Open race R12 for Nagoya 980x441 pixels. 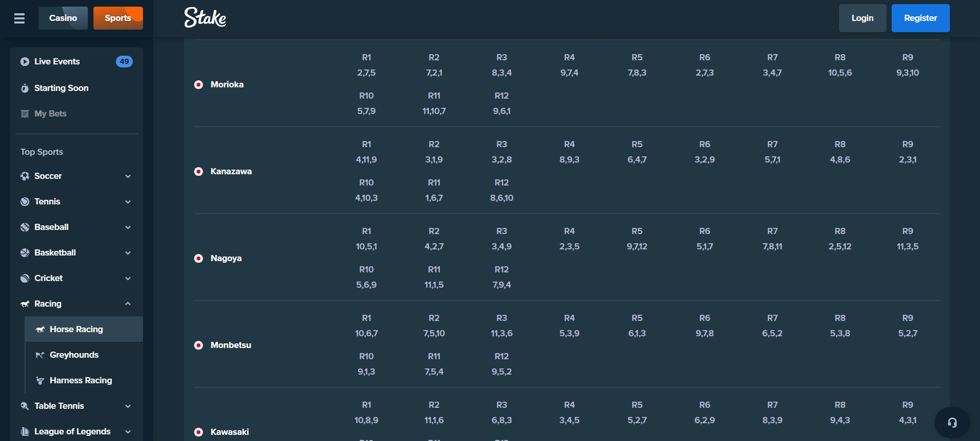501,276
